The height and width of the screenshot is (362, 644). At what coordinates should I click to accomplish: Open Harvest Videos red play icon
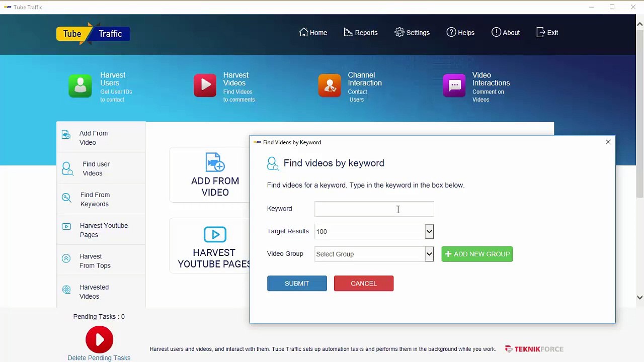coord(205,85)
